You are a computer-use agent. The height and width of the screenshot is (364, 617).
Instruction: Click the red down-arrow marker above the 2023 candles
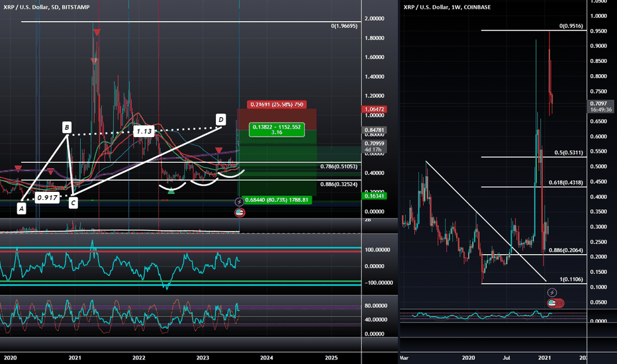(218, 150)
